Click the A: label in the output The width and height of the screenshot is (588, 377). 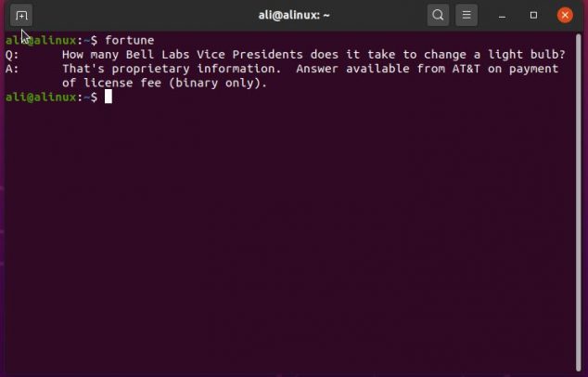[x=12, y=69]
